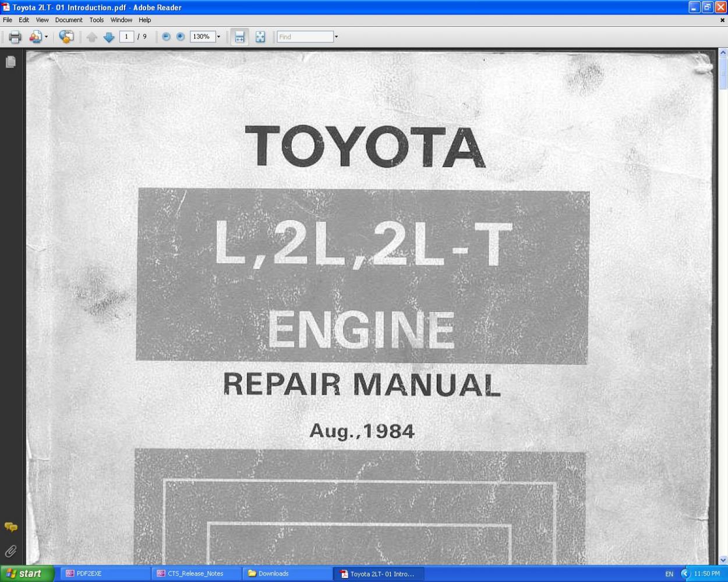The height and width of the screenshot is (582, 728).
Task: Click the Print icon in the toolbar
Action: (x=15, y=37)
